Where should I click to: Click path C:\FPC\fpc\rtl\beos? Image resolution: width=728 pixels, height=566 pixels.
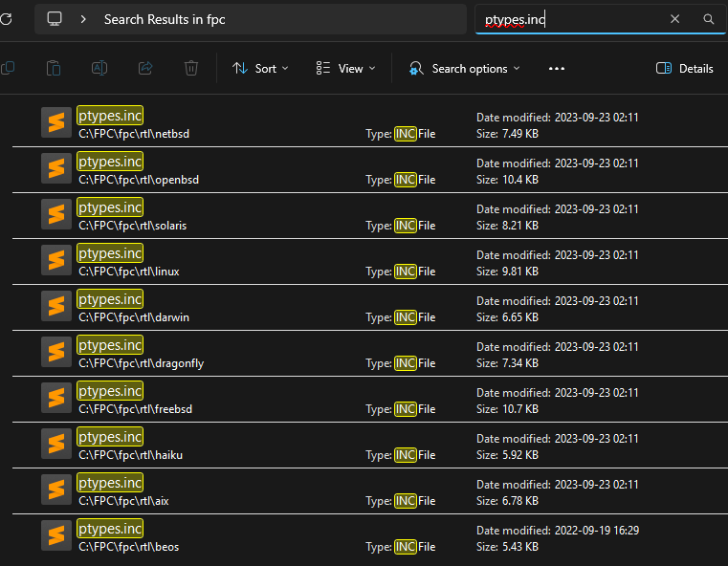coord(129,548)
